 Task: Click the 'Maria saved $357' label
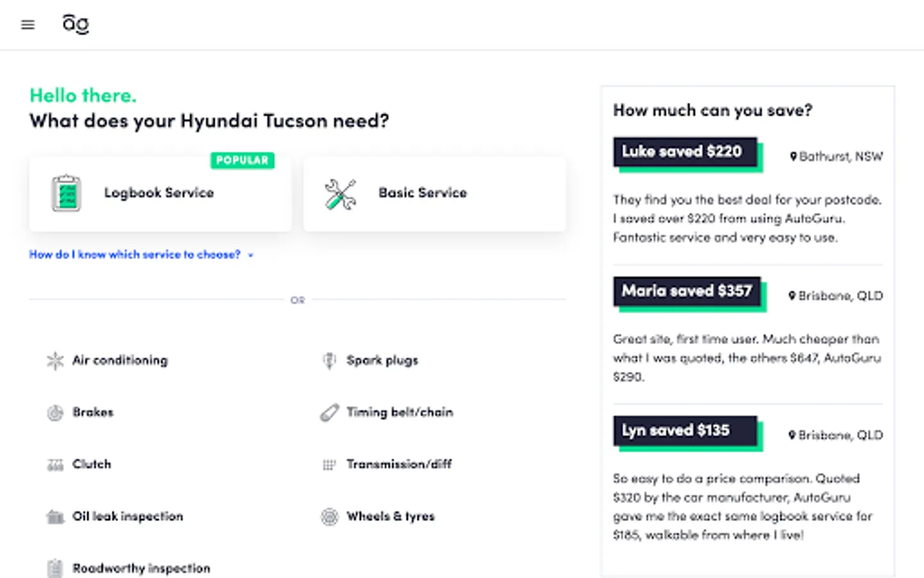click(687, 292)
